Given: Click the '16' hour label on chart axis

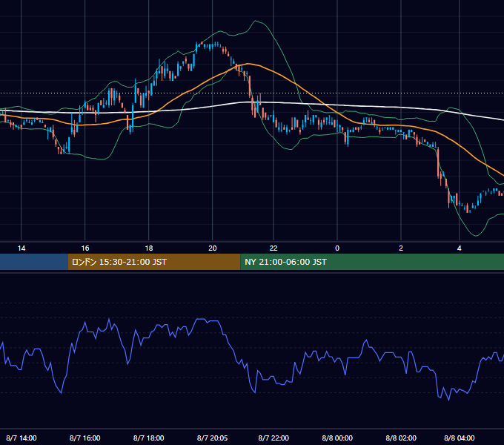Looking at the screenshot, I should (x=84, y=248).
